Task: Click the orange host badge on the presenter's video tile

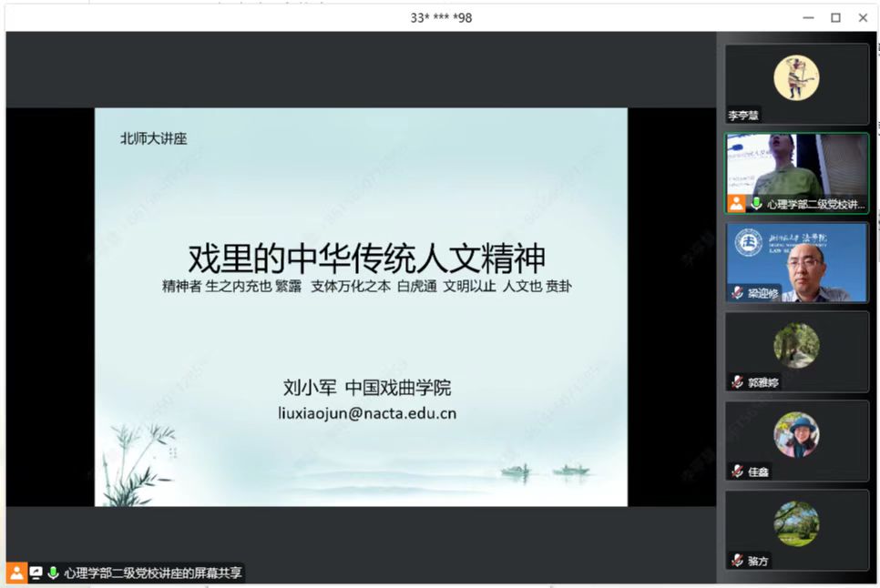Action: tap(736, 203)
